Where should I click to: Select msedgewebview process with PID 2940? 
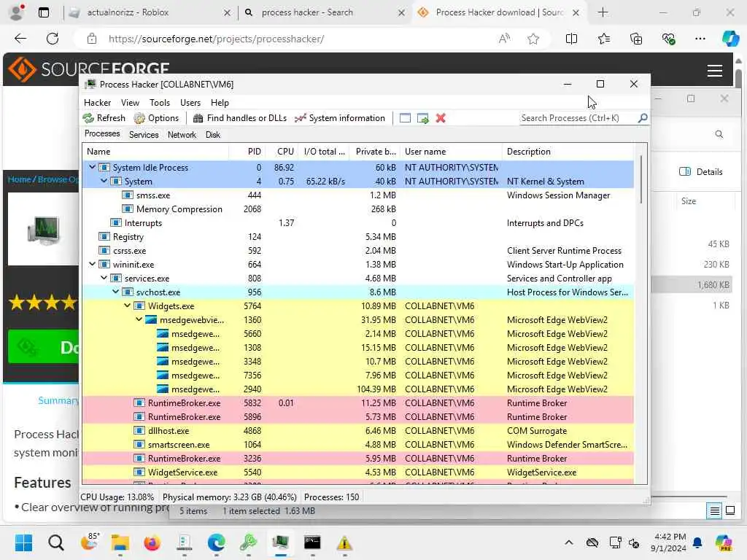pyautogui.click(x=357, y=389)
